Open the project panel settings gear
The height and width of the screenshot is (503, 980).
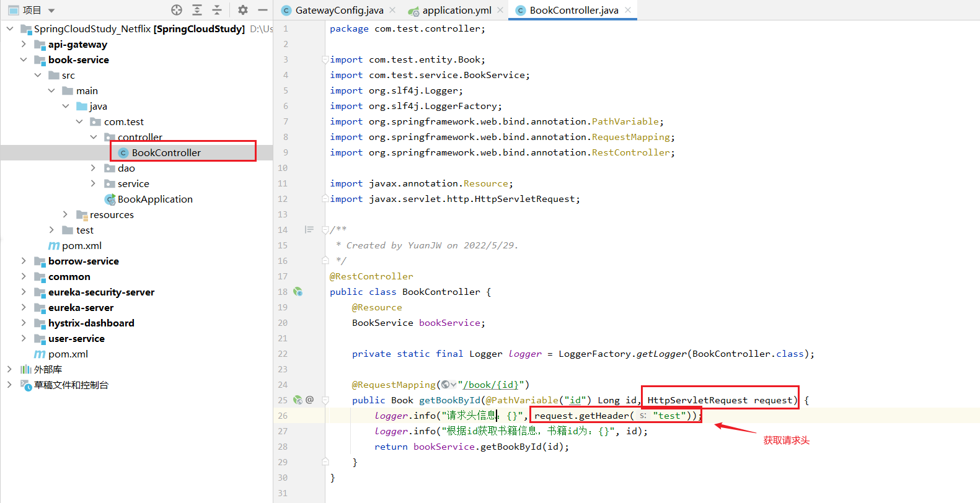pyautogui.click(x=243, y=10)
